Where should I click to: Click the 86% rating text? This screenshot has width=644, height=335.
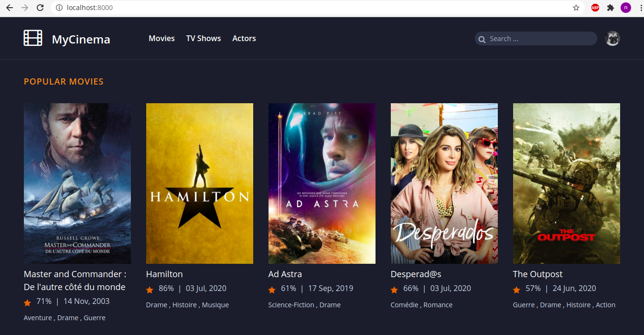coord(166,289)
